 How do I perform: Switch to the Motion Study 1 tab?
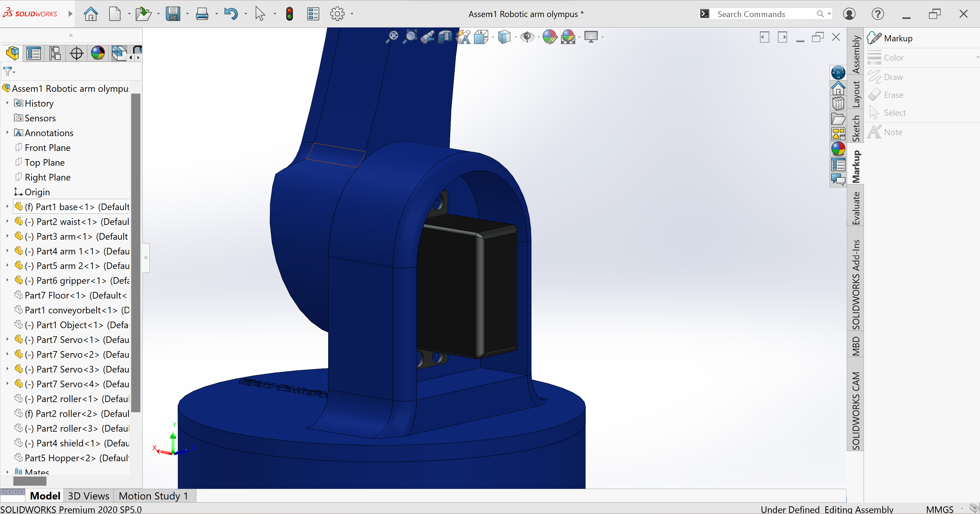[153, 496]
